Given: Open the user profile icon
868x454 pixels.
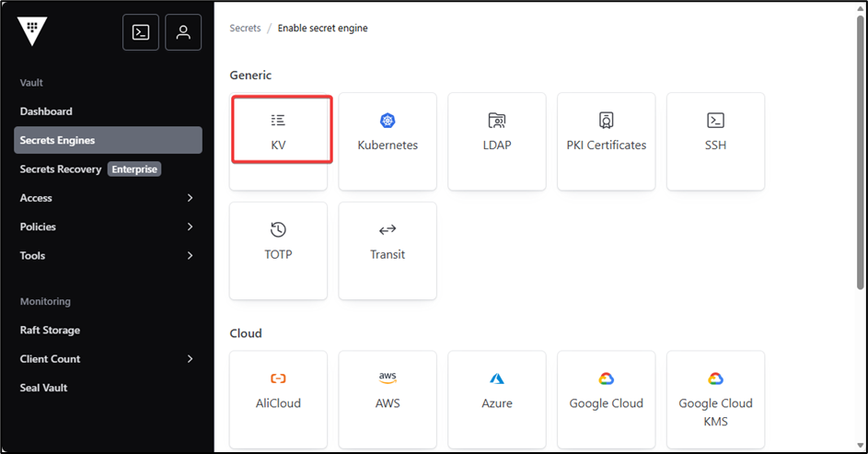Looking at the screenshot, I should [183, 32].
